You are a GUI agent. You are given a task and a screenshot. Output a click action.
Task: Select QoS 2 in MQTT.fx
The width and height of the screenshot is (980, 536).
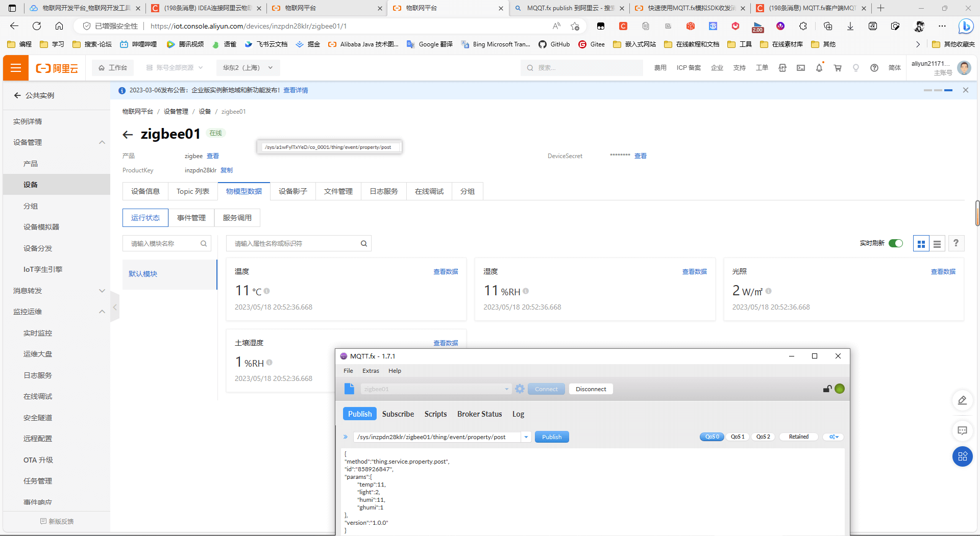click(x=763, y=437)
